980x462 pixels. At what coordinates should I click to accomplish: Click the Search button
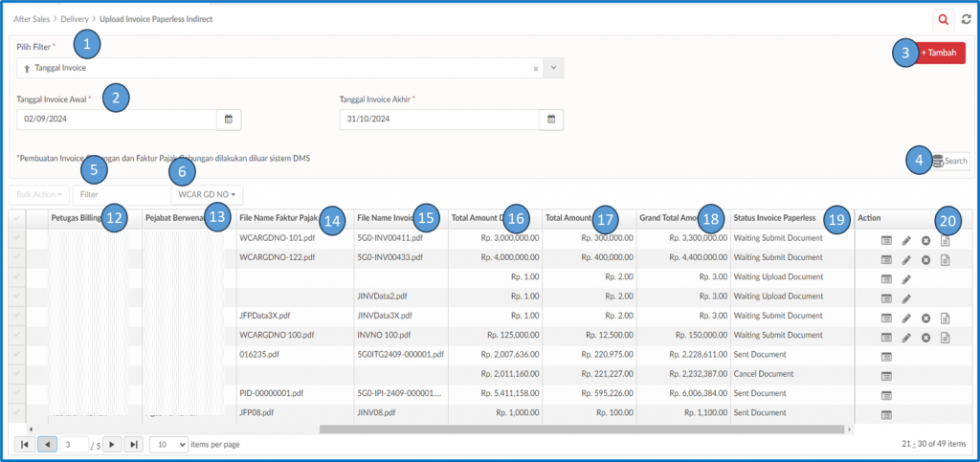[x=950, y=161]
